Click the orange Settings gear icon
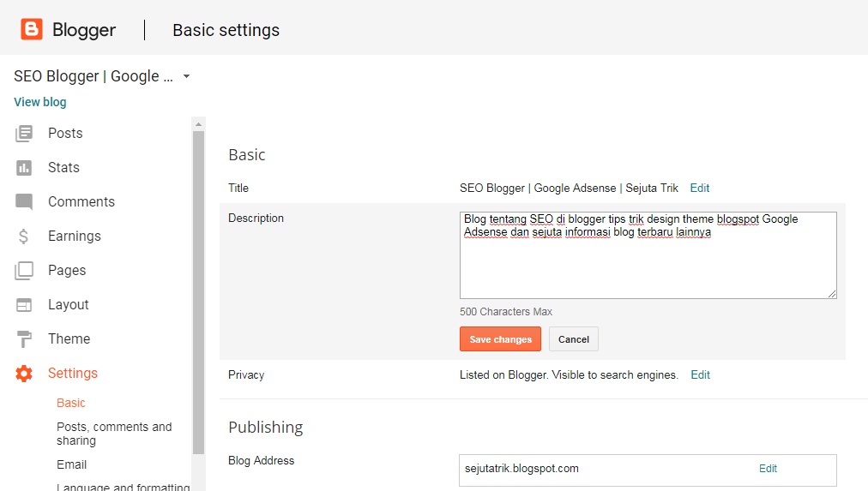The height and width of the screenshot is (491, 868). click(24, 374)
